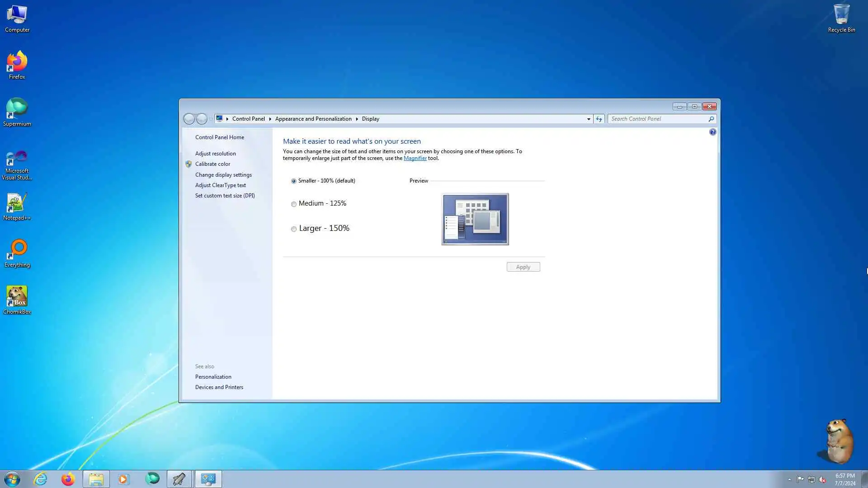Click the refresh button beside address bar
868x488 pixels.
tap(599, 119)
